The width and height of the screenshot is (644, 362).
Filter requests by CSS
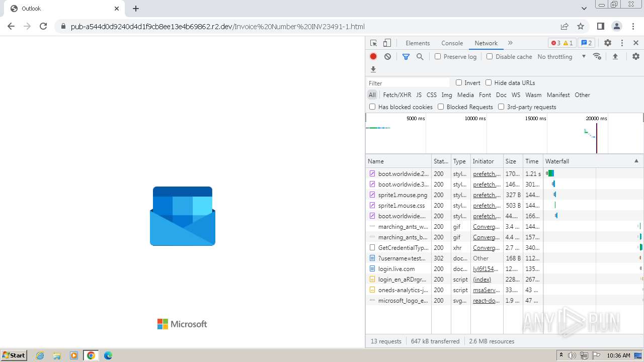[x=432, y=95]
